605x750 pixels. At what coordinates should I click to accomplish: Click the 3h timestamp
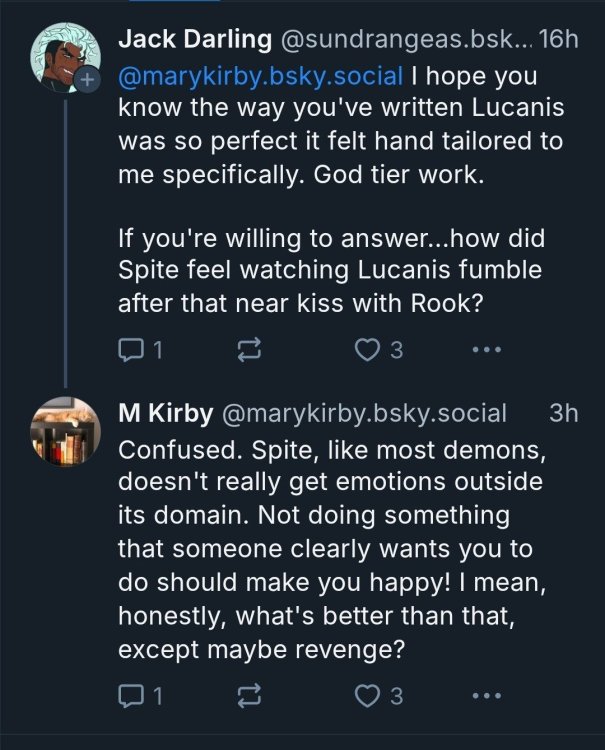click(x=564, y=413)
